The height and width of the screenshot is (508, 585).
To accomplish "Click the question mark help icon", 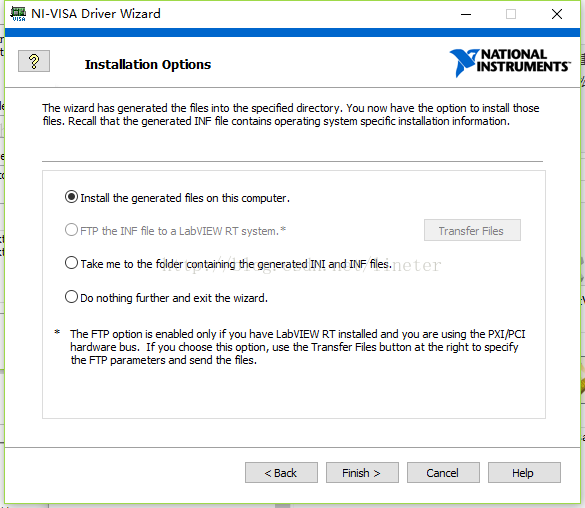I will (34, 61).
